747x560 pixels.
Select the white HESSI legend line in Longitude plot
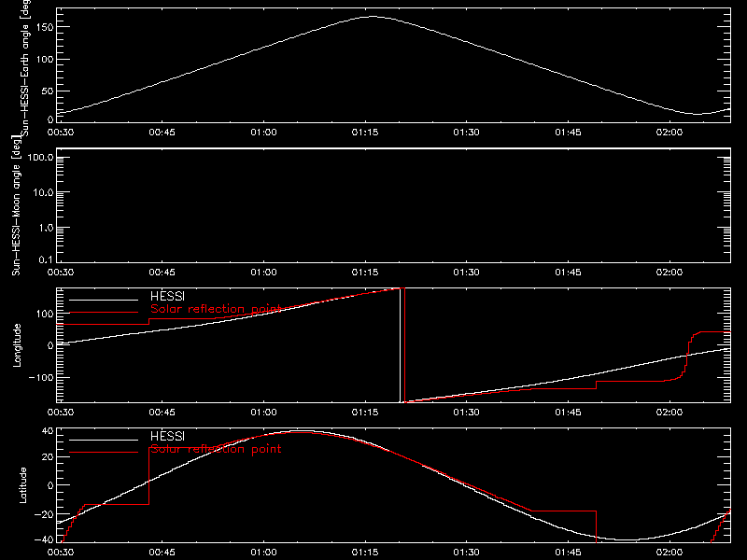tap(104, 300)
